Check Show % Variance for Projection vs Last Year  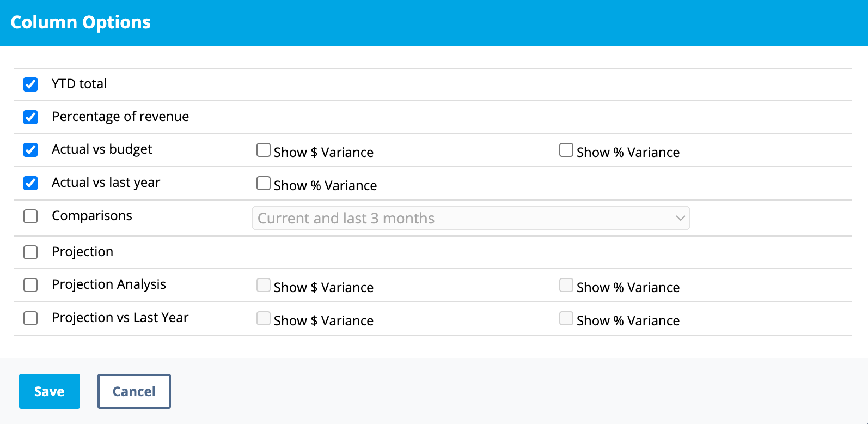point(566,318)
